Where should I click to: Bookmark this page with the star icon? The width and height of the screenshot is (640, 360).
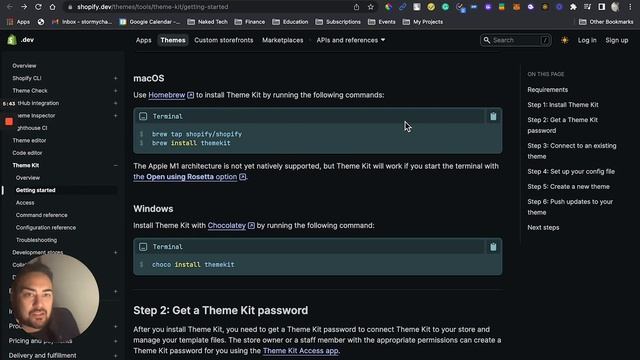pyautogui.click(x=371, y=7)
